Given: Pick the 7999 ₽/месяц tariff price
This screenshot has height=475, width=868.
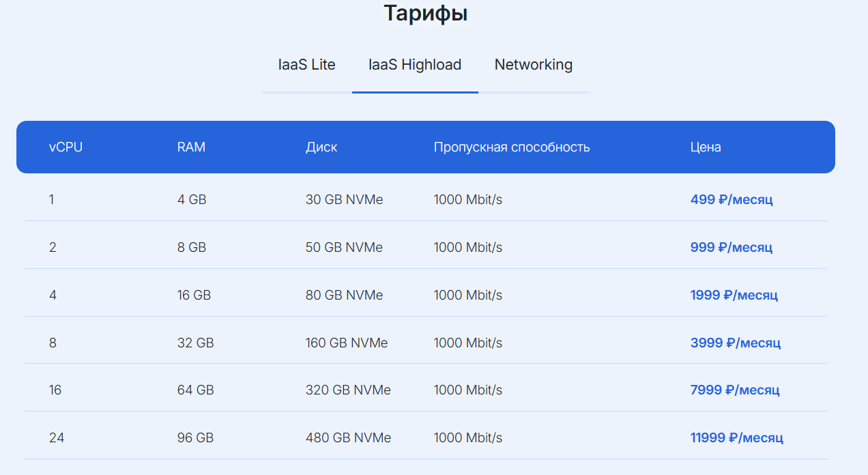Looking at the screenshot, I should 734,390.
